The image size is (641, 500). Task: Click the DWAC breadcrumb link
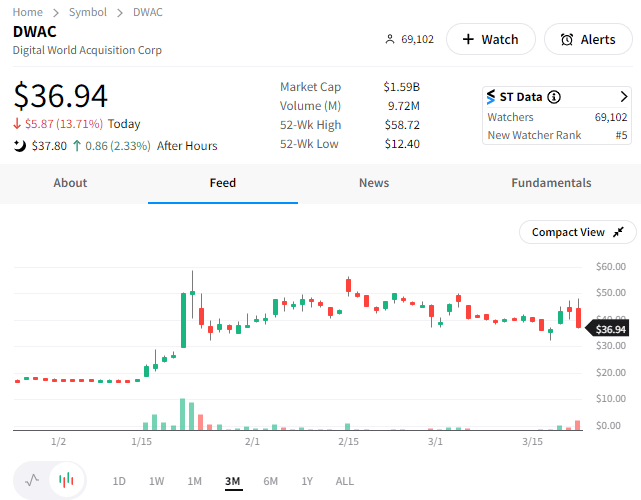point(148,12)
